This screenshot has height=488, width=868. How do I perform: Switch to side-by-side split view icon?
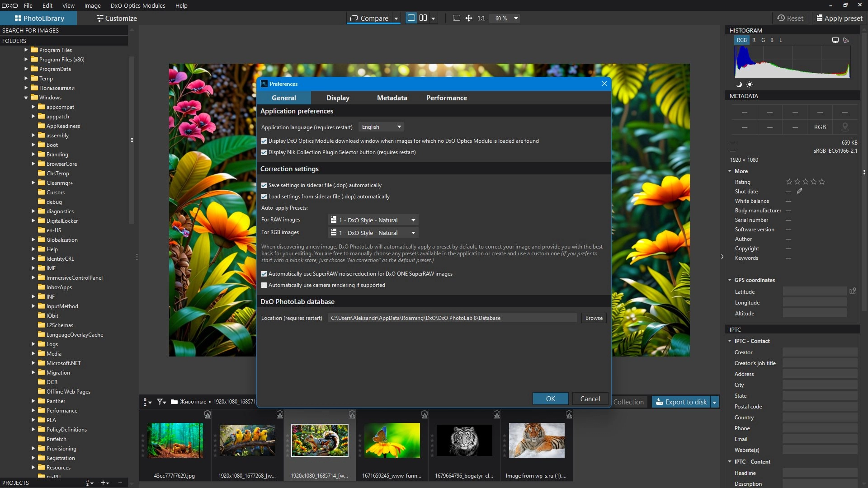pyautogui.click(x=423, y=18)
